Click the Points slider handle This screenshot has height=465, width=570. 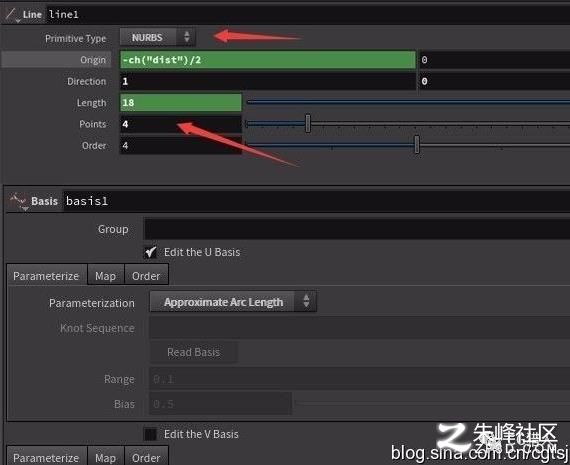point(308,123)
